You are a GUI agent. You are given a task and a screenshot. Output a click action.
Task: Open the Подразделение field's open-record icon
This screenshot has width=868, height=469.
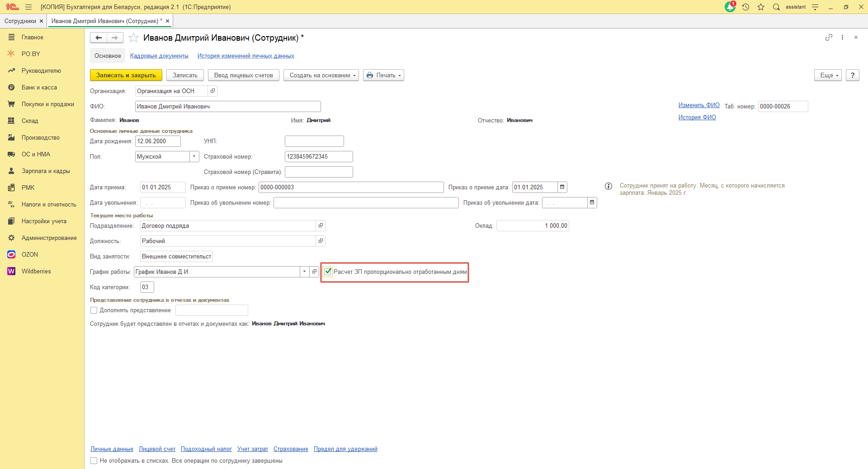(x=321, y=225)
